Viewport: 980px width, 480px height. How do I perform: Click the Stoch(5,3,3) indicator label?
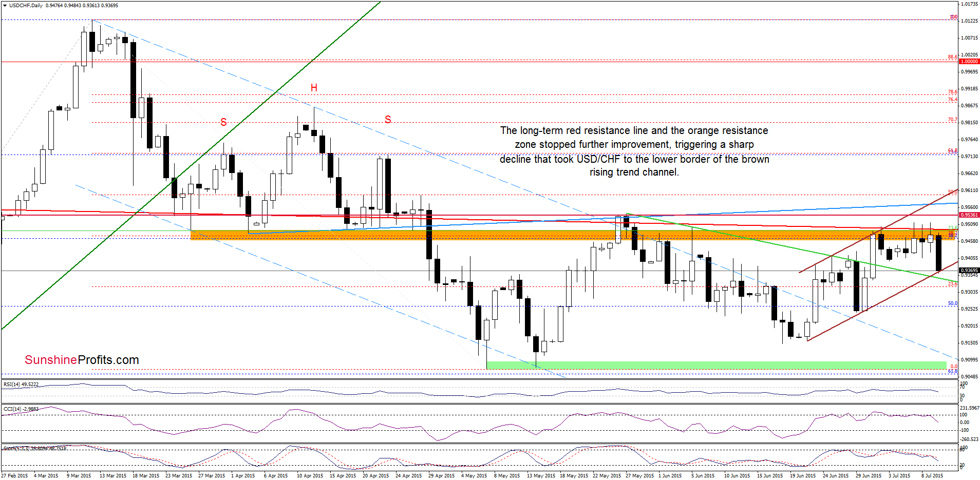pos(34,448)
